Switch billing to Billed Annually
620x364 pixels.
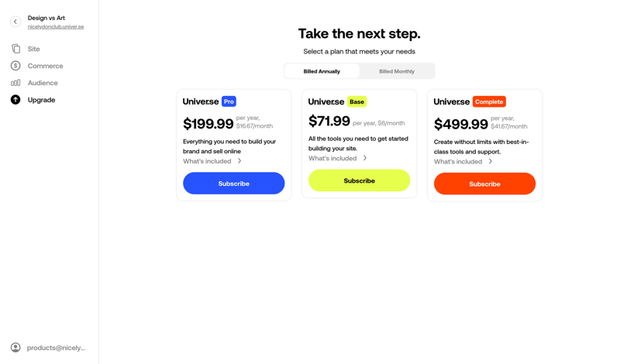[322, 71]
